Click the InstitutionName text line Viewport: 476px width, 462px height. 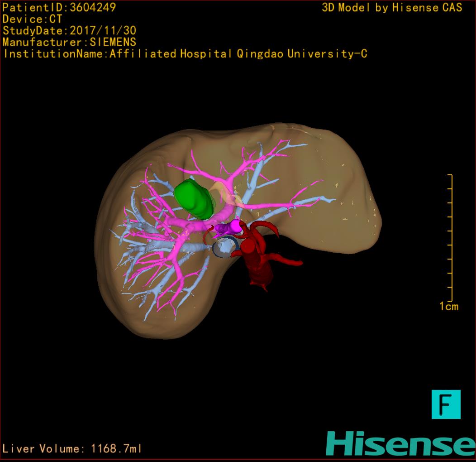[185, 54]
